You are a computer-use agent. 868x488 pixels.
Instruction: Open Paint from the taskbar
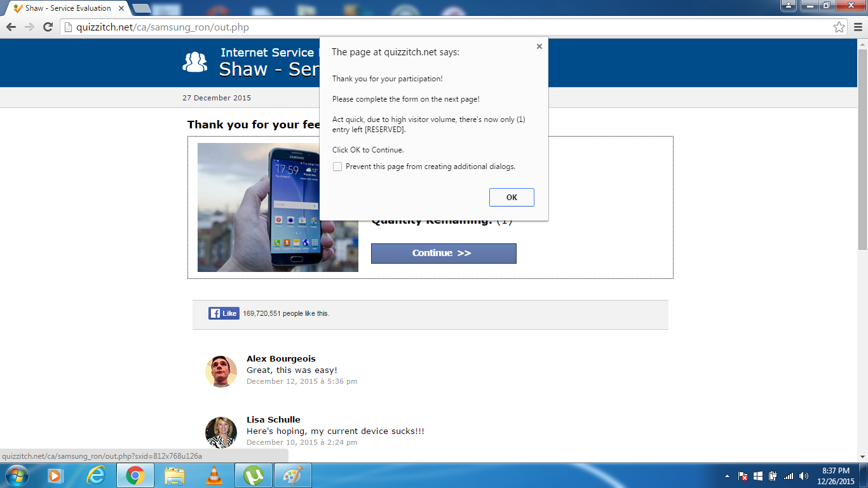(293, 475)
